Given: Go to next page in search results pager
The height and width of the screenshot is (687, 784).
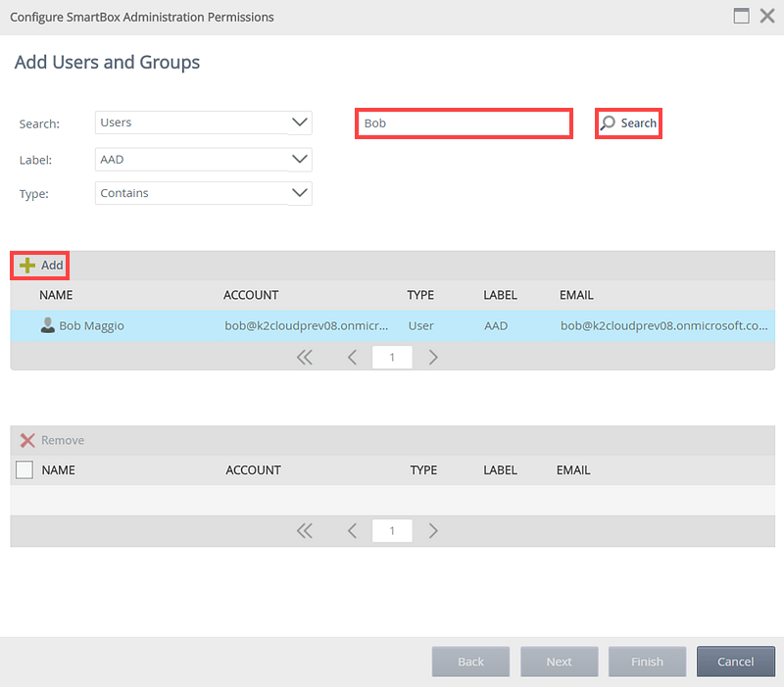Looking at the screenshot, I should tap(433, 358).
